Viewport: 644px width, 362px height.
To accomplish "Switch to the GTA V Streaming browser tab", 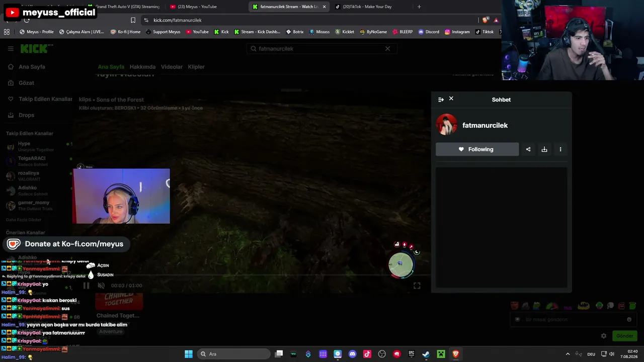I will pos(123,7).
